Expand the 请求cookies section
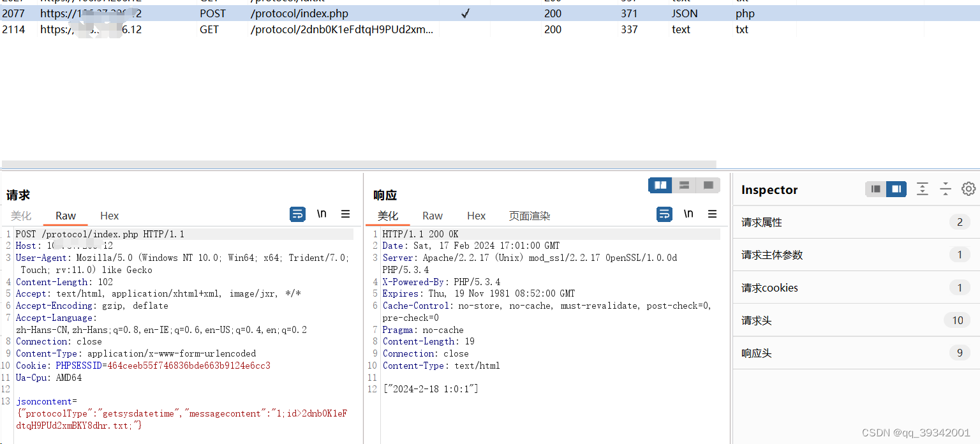The image size is (980, 444). pos(855,287)
